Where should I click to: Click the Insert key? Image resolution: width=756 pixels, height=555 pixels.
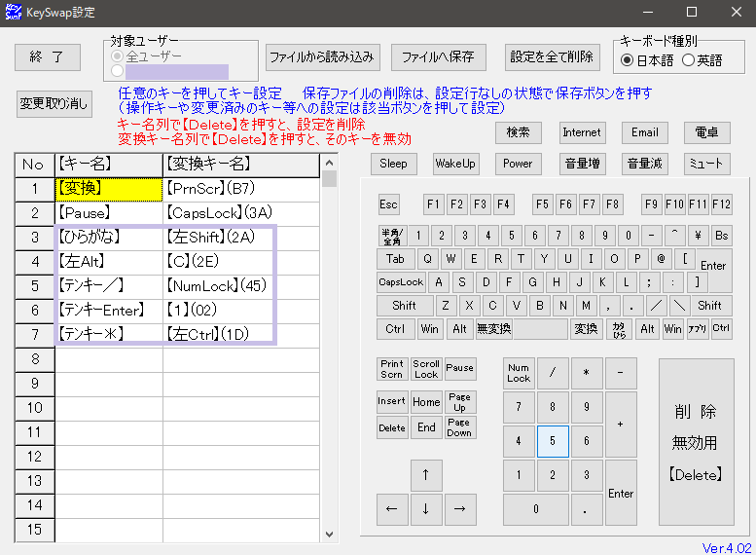point(392,401)
